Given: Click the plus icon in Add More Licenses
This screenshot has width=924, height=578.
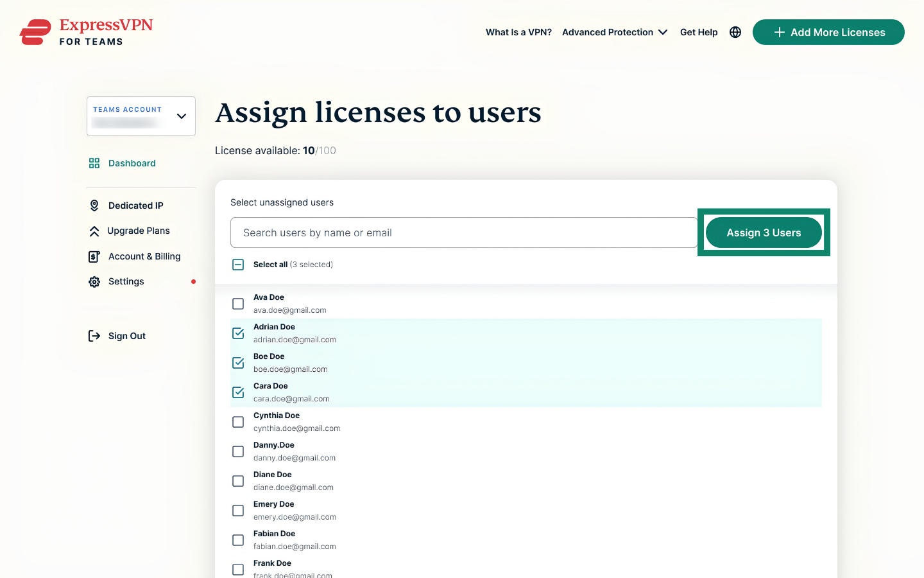Looking at the screenshot, I should (x=780, y=32).
